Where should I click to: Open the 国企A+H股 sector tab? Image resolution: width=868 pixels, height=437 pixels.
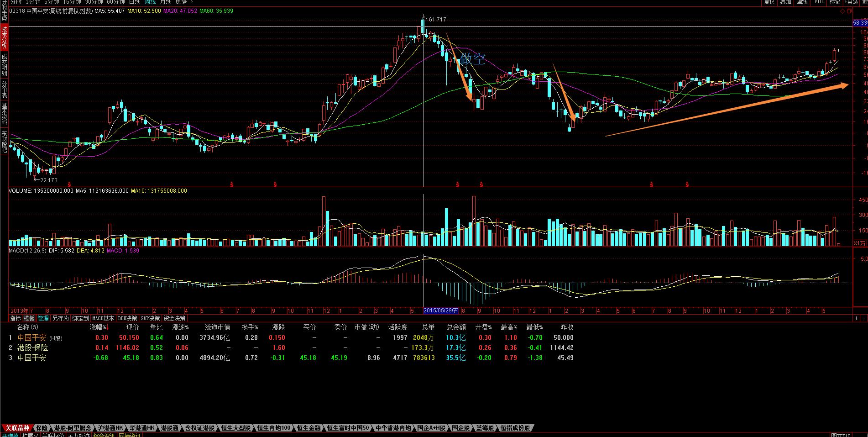[x=431, y=428]
